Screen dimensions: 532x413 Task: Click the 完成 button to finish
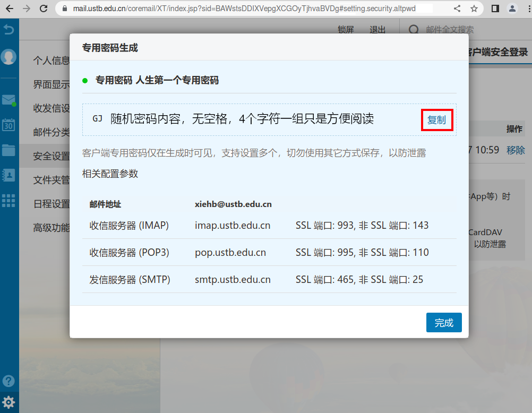point(443,323)
